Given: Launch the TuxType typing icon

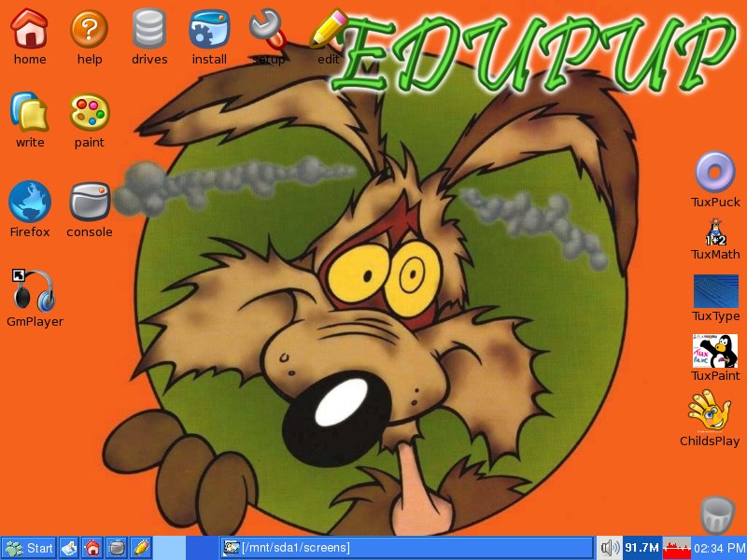Looking at the screenshot, I should (x=715, y=291).
